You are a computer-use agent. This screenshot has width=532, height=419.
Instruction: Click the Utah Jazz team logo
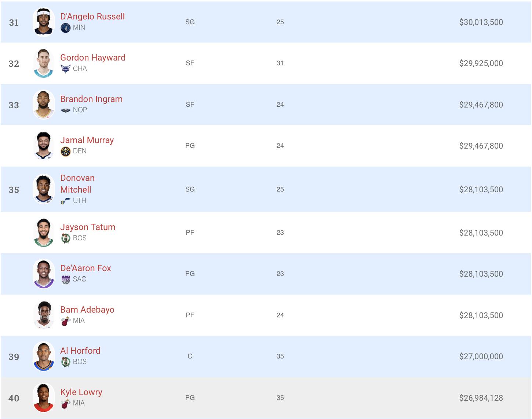65,201
